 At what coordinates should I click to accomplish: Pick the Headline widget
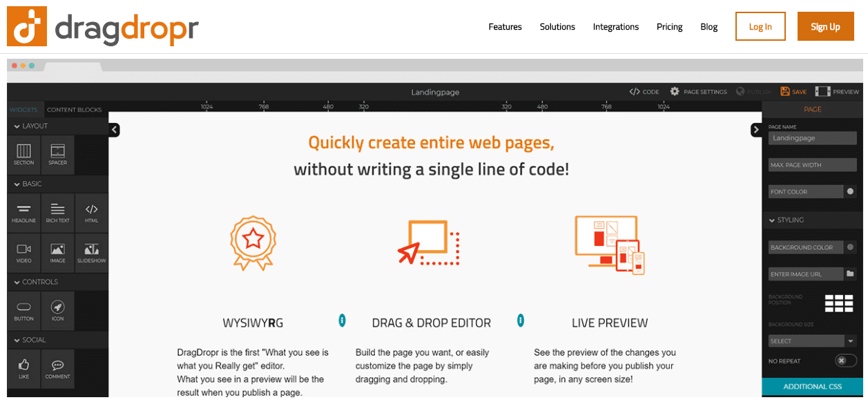(23, 213)
